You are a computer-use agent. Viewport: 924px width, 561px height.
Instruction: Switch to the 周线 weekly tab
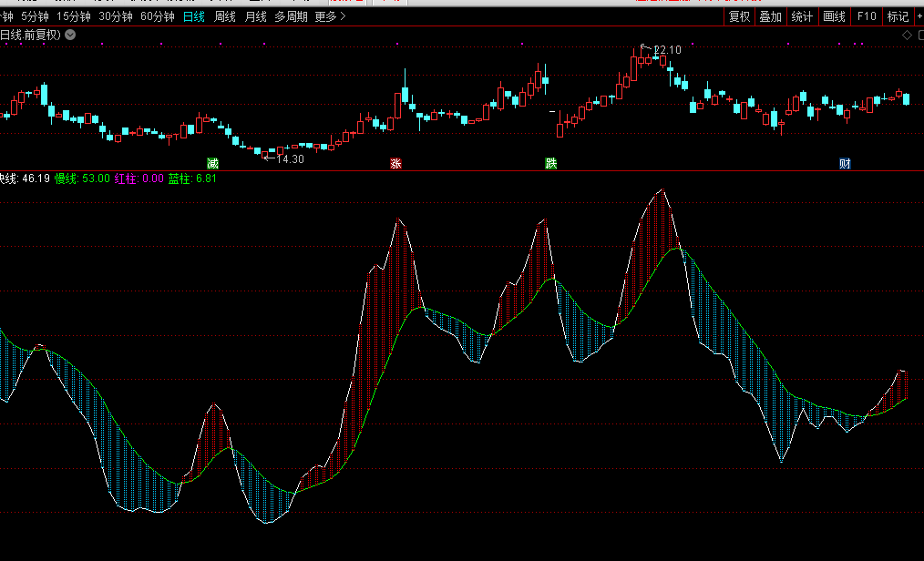(224, 16)
